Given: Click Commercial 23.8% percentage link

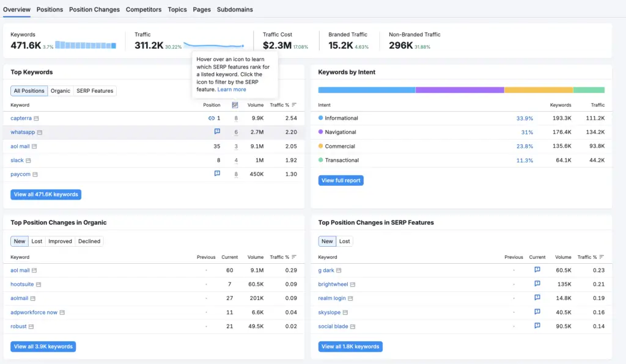Looking at the screenshot, I should (525, 147).
